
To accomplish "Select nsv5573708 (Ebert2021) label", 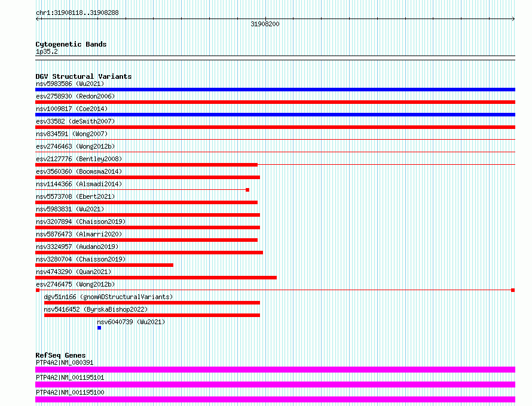I will point(75,196).
